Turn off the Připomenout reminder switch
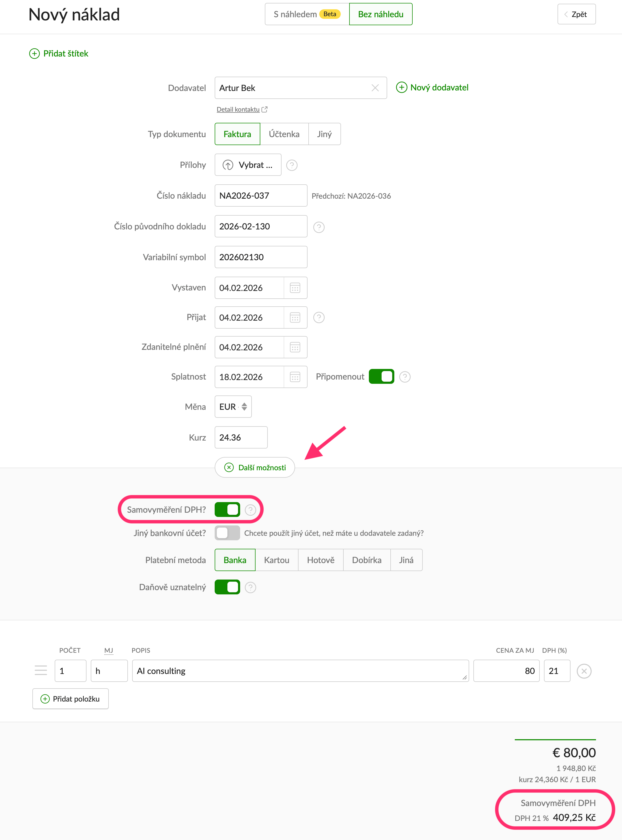This screenshot has width=622, height=840. 381,377
